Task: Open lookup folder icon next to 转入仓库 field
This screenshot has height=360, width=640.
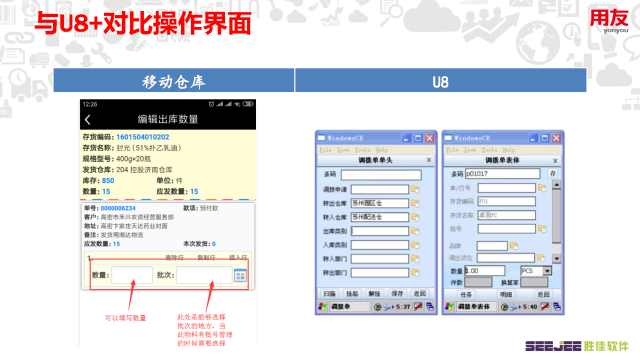Action: coord(415,217)
